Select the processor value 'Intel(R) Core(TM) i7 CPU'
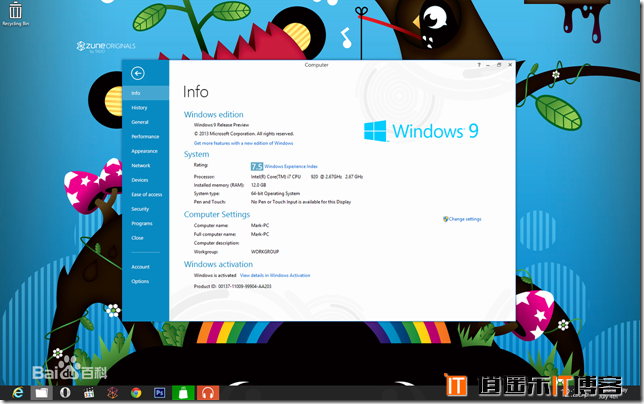The width and height of the screenshot is (644, 404). [x=276, y=177]
